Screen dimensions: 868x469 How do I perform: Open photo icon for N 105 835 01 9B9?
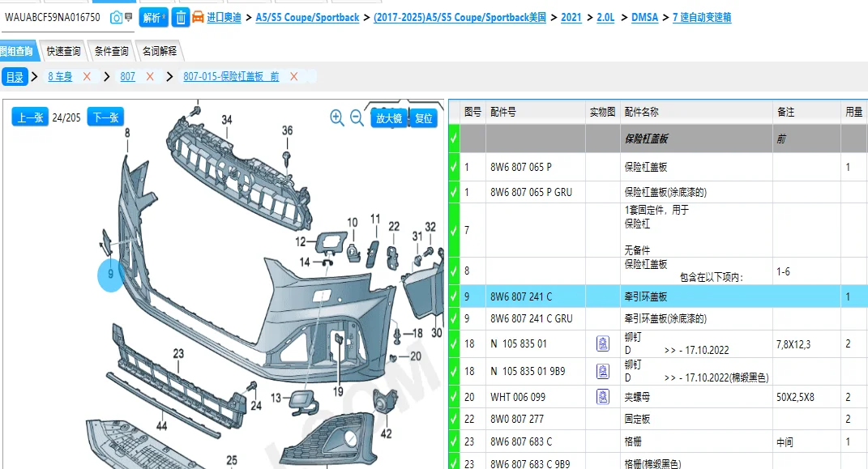point(603,371)
